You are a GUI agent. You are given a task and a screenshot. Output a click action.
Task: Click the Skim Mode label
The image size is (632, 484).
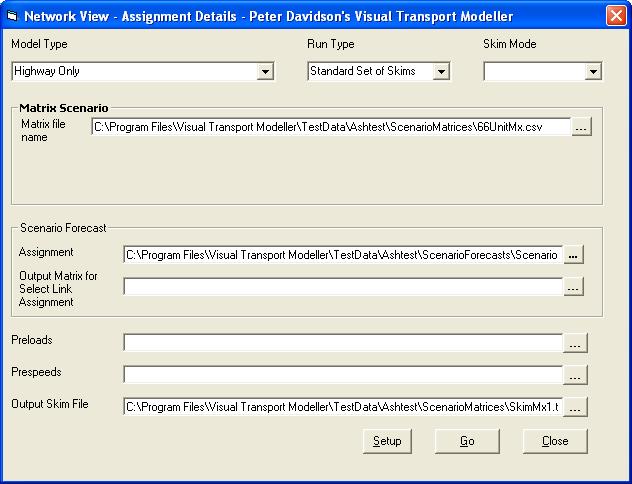(509, 44)
